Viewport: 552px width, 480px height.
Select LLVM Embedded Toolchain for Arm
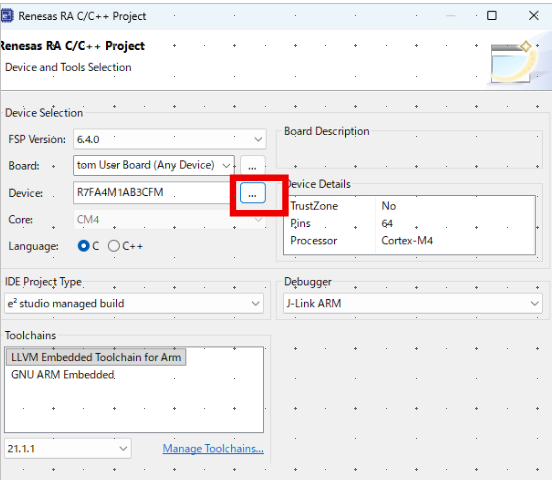[x=96, y=357]
